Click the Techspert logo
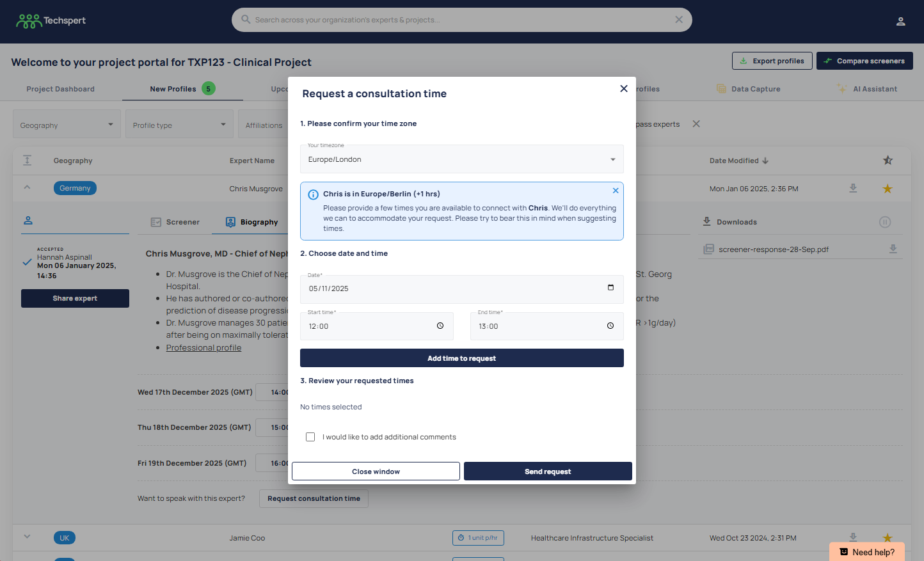 tap(51, 21)
